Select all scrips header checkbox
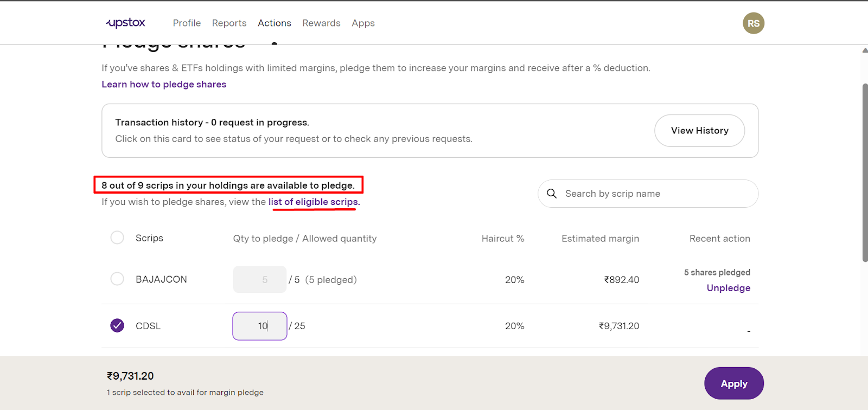The image size is (868, 410). tap(117, 238)
